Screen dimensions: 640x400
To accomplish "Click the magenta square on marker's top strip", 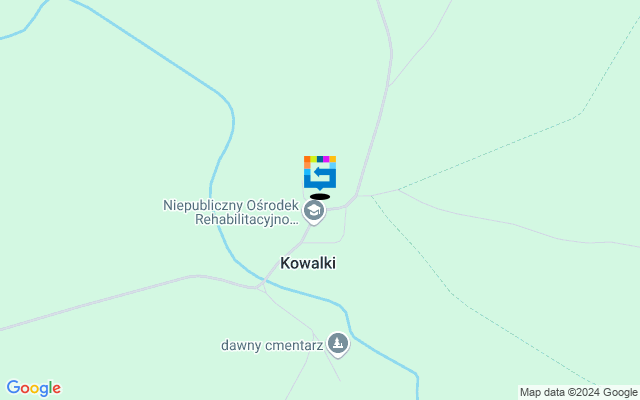I will tap(326, 159).
